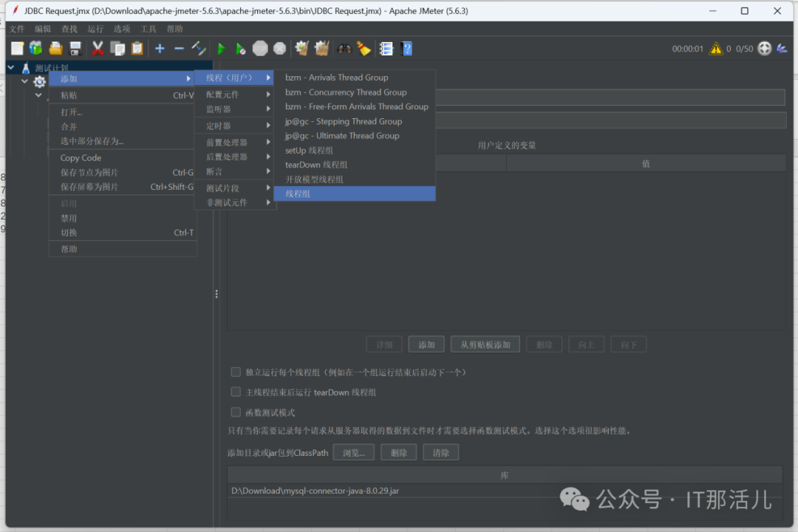Expand the 前置处理器 submenu
The height and width of the screenshot is (532, 798).
pyautogui.click(x=235, y=142)
